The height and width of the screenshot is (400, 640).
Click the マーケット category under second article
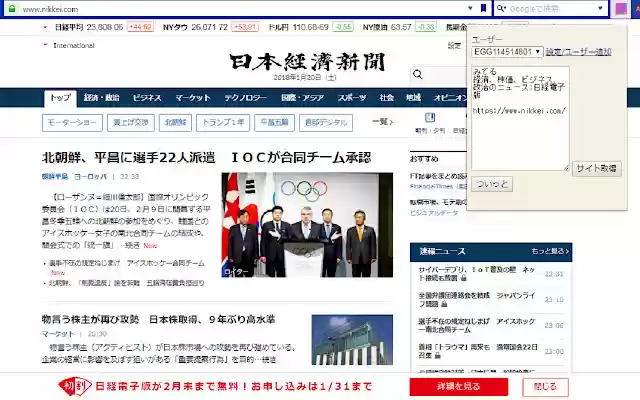tap(58, 334)
